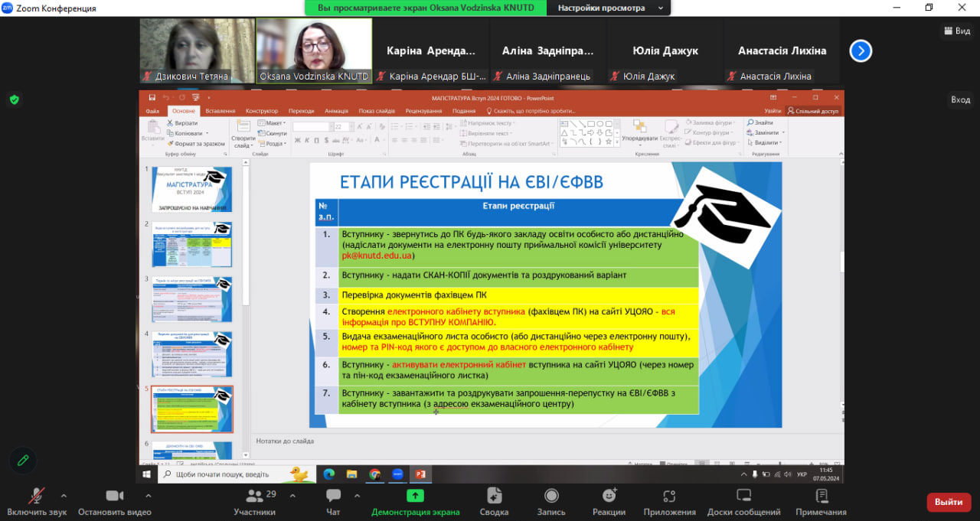This screenshot has height=521, width=980.
Task: Open Заливка фігури shape fill color
Action: (x=711, y=122)
